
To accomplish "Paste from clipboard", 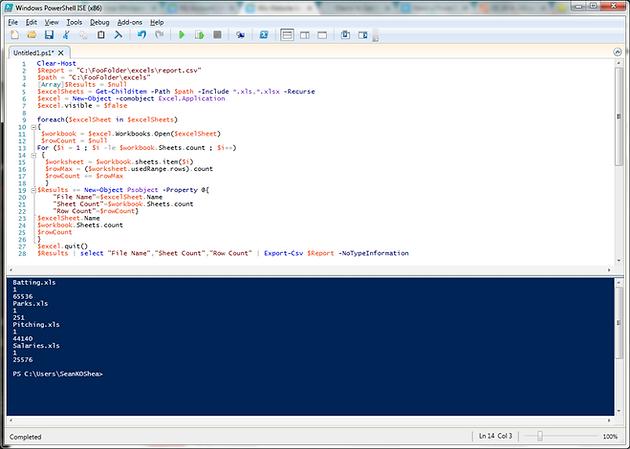I will point(101,35).
